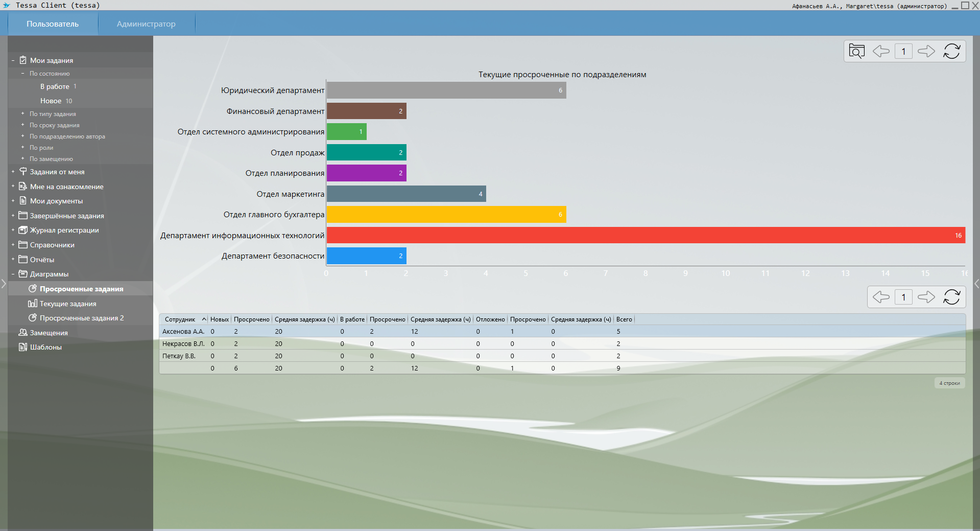
Task: Switch to the Администратор tab
Action: tap(146, 24)
